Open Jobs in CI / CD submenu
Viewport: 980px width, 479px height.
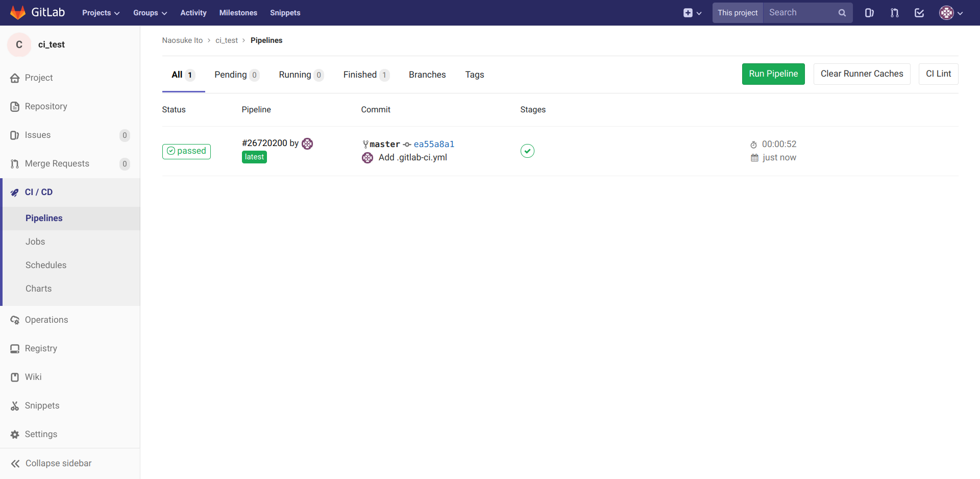(35, 242)
